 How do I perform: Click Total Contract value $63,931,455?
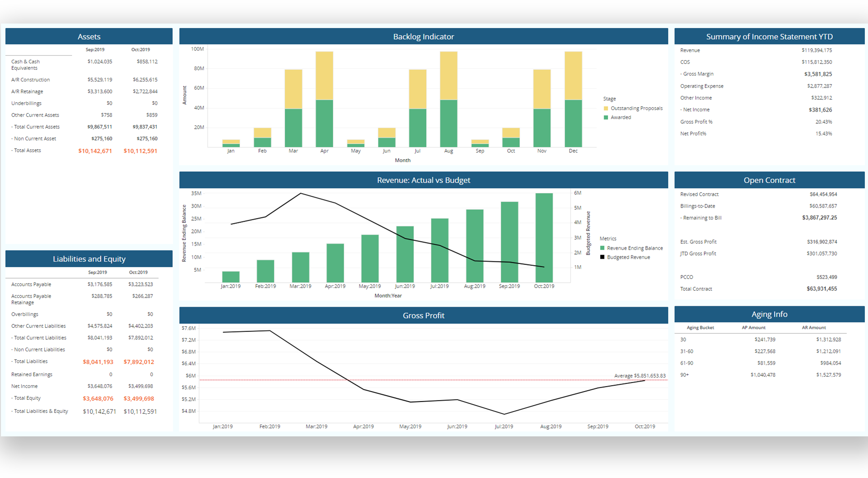click(822, 289)
